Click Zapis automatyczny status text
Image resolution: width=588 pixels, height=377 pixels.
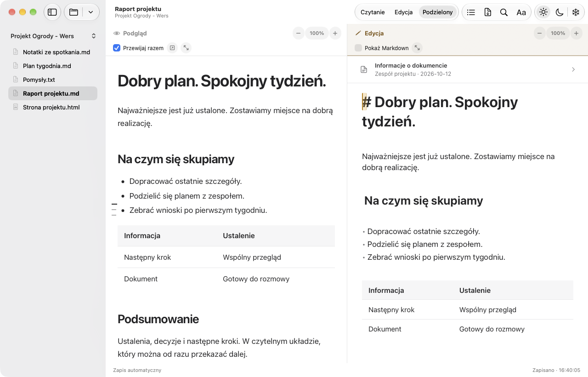coord(137,370)
